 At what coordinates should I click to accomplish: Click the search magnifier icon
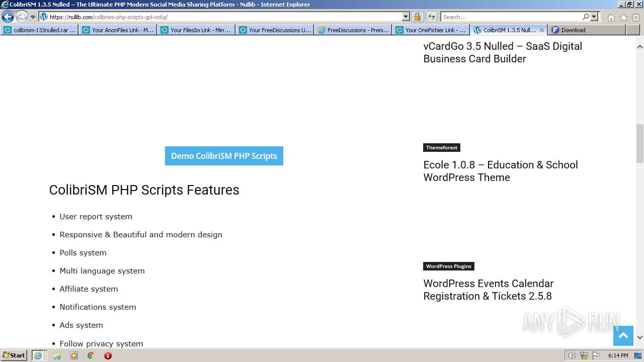586,17
